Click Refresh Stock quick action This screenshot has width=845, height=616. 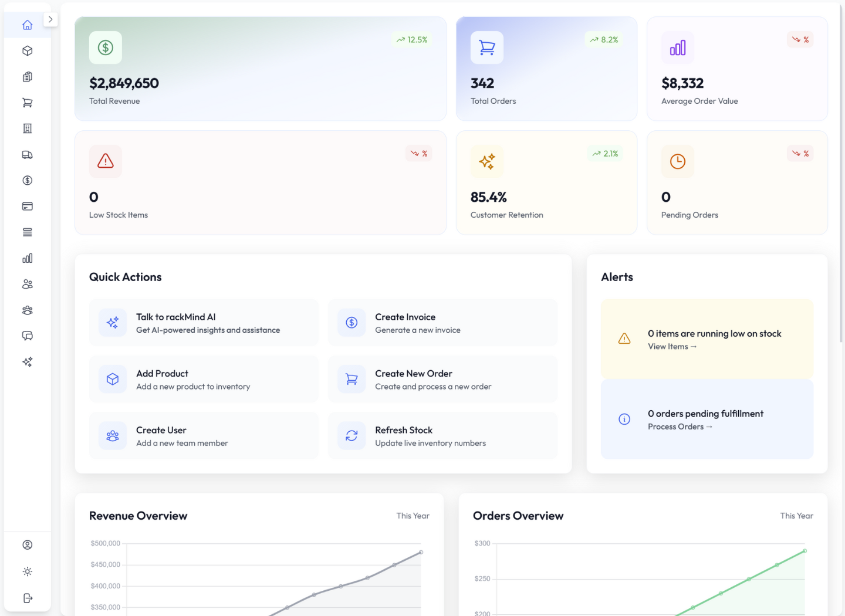pos(442,435)
